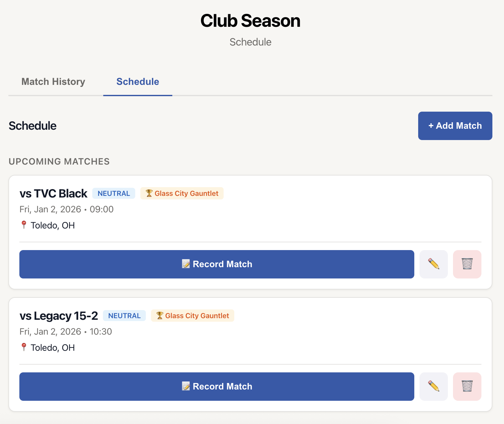
Task: Edit the TVC Black match with pencil icon
Action: 433,264
